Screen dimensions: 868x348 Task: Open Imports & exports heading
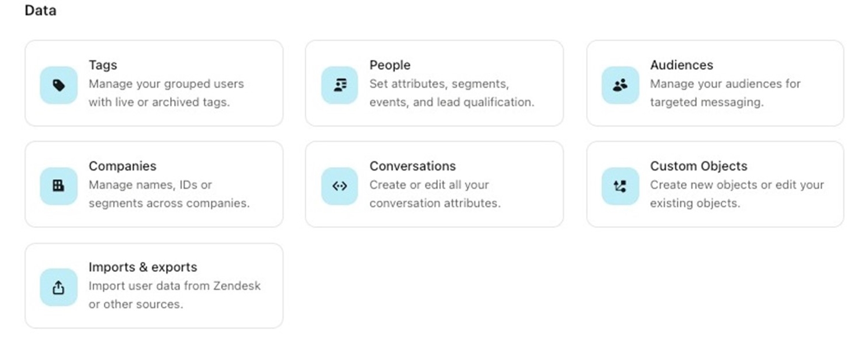143,267
